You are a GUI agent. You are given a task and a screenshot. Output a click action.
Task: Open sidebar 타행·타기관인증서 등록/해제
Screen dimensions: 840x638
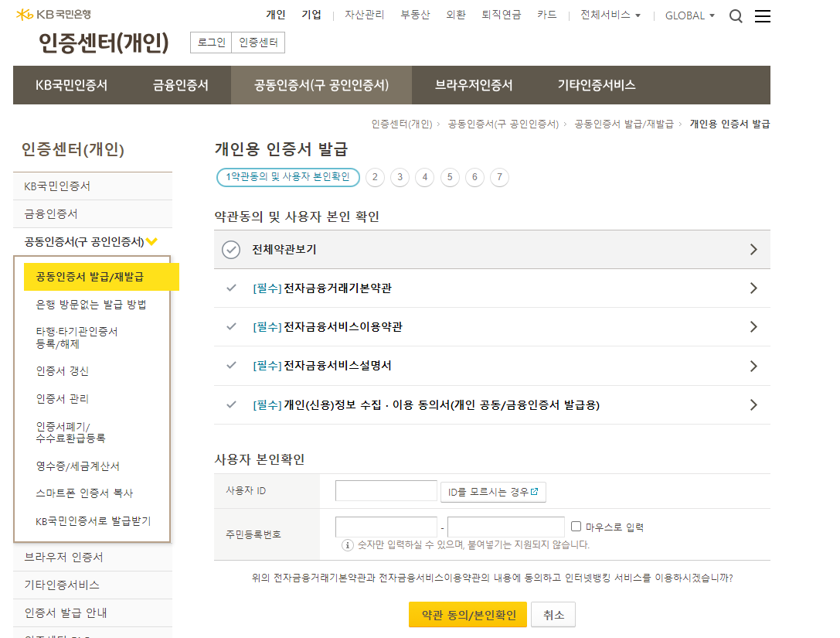click(x=77, y=338)
